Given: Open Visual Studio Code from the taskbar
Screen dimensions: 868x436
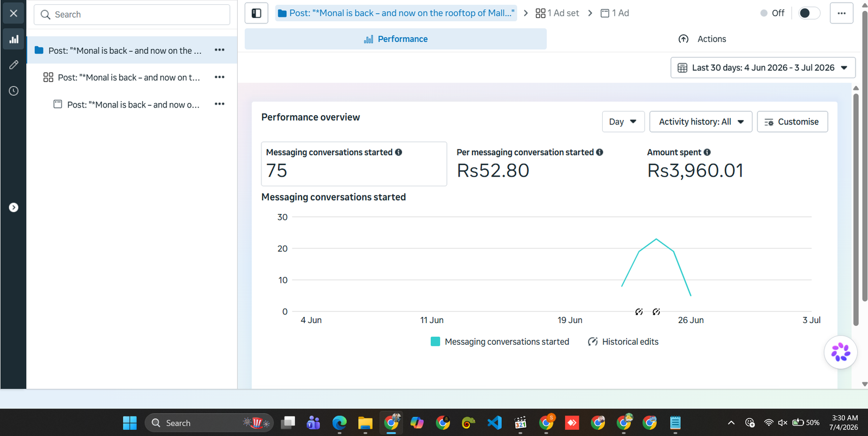Looking at the screenshot, I should [x=494, y=423].
